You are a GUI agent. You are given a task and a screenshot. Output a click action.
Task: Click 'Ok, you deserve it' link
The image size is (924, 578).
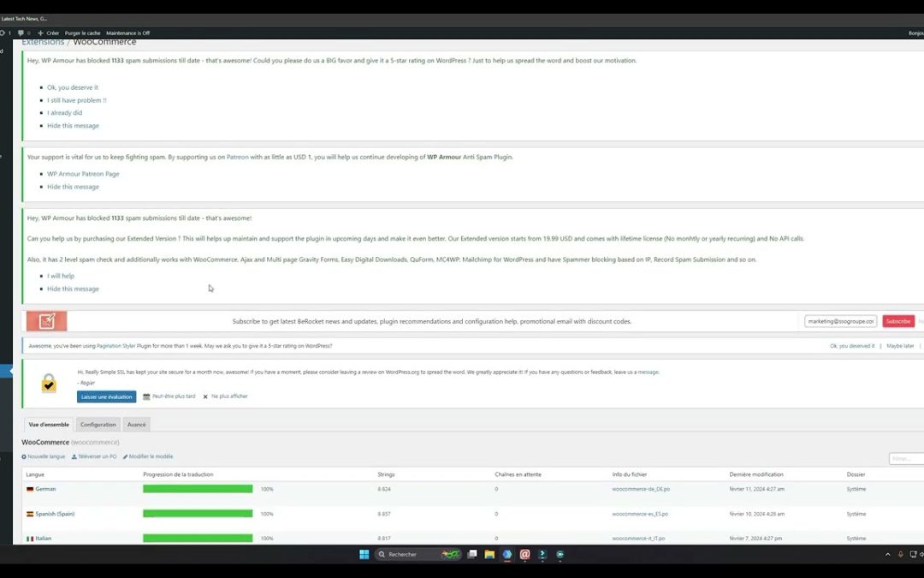point(73,87)
